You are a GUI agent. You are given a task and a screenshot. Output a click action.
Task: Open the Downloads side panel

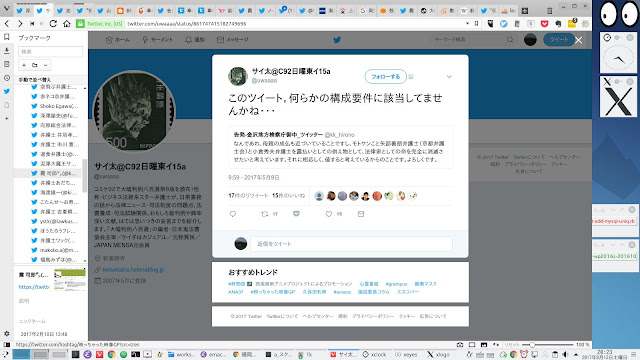point(7,51)
